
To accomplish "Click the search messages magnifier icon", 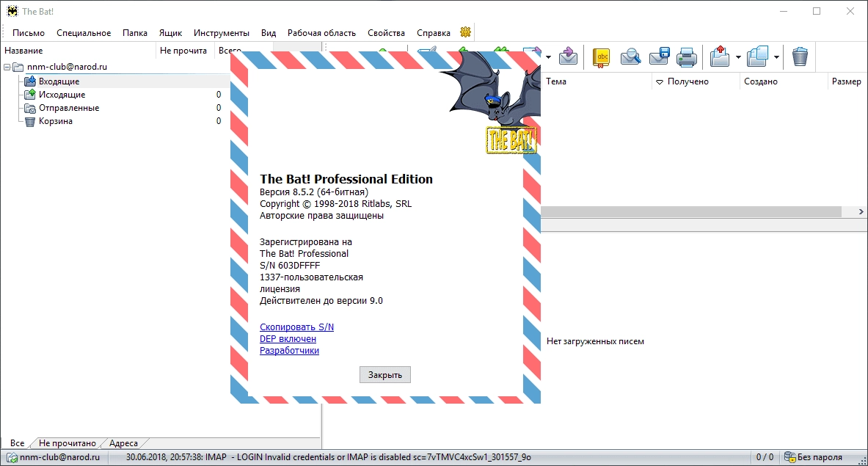I will click(x=630, y=57).
